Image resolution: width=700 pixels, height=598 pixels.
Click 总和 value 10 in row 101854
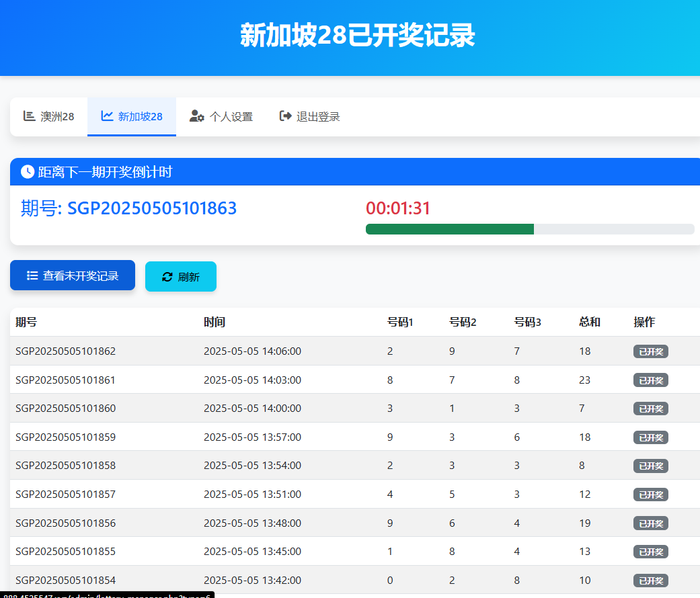coord(585,580)
